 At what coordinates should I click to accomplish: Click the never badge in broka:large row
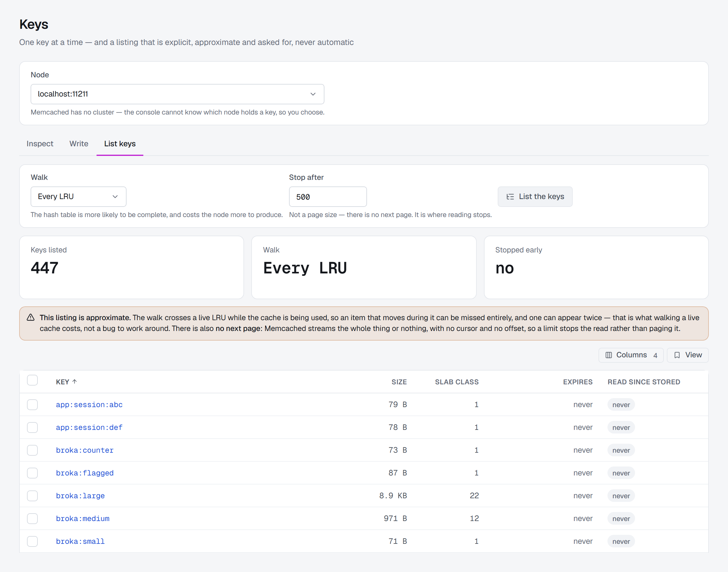621,496
